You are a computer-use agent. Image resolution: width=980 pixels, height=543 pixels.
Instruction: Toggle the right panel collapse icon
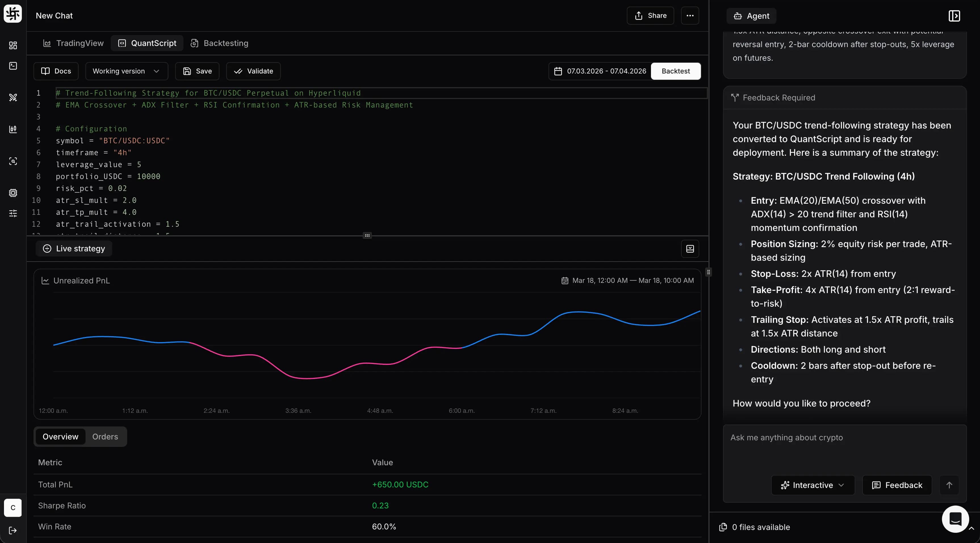click(x=954, y=16)
